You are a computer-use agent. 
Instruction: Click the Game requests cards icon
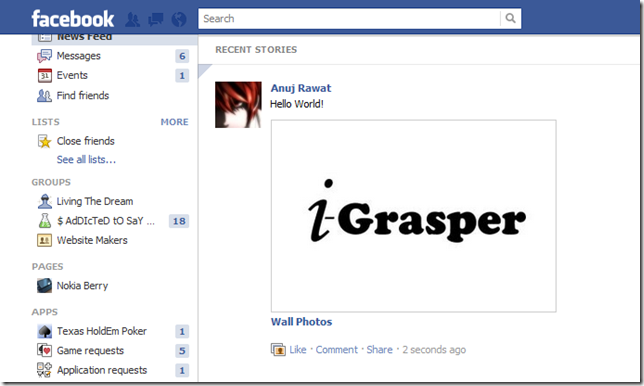(44, 351)
